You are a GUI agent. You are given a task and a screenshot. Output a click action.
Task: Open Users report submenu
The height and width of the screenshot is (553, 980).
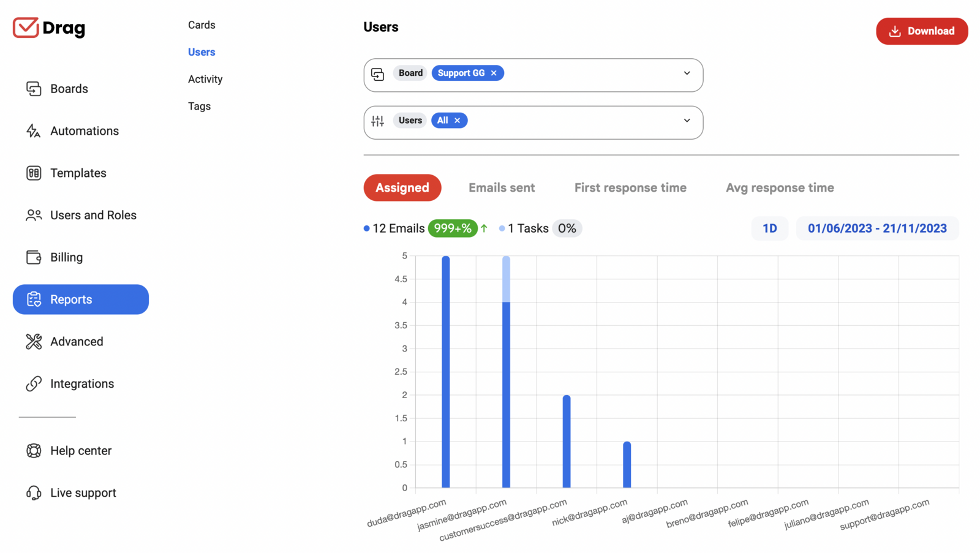(202, 52)
